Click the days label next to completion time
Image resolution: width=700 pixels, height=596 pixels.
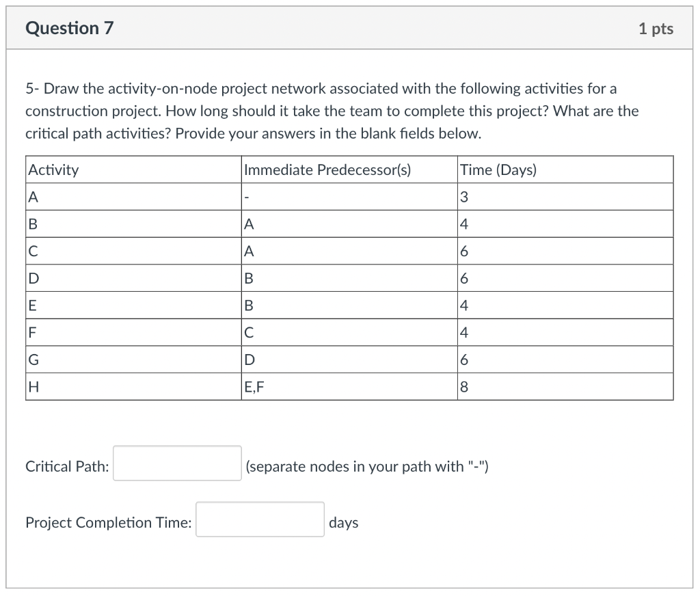(344, 522)
